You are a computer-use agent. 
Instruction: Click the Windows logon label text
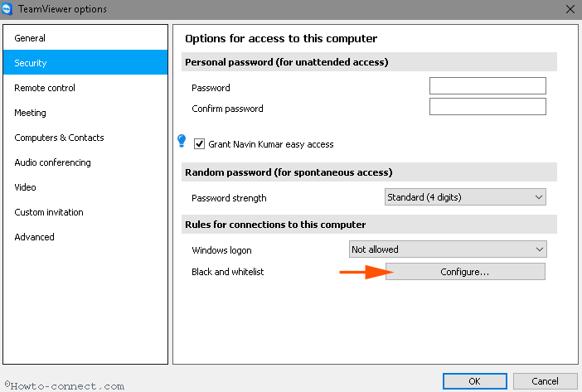pyautogui.click(x=221, y=250)
